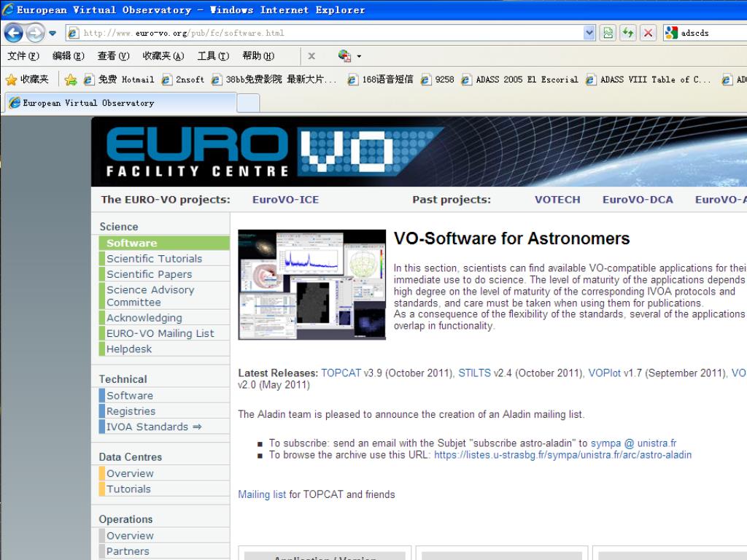The width and height of the screenshot is (747, 560).
Task: Open the 9258 favorite bookmark
Action: tap(438, 79)
